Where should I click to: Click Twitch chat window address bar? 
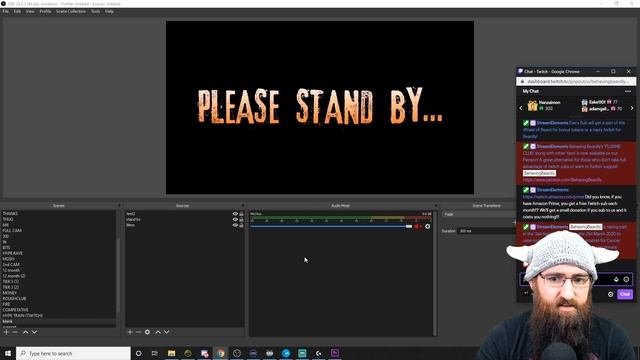coord(576,82)
